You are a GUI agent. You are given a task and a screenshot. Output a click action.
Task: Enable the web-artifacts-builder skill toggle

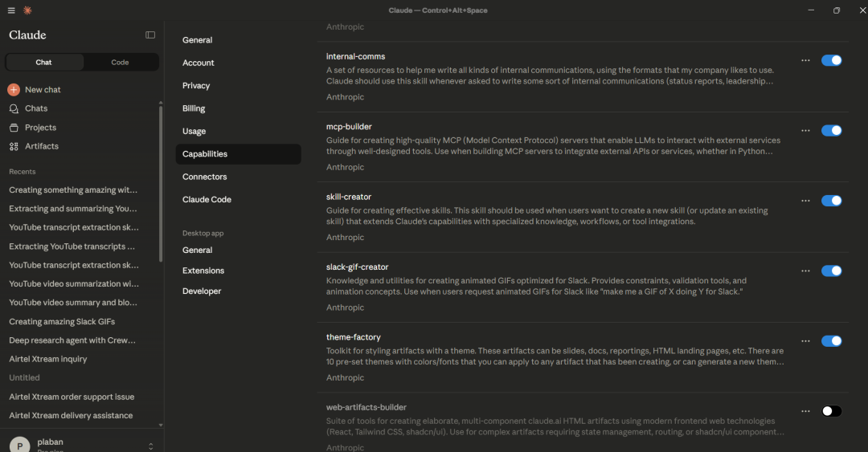(832, 411)
